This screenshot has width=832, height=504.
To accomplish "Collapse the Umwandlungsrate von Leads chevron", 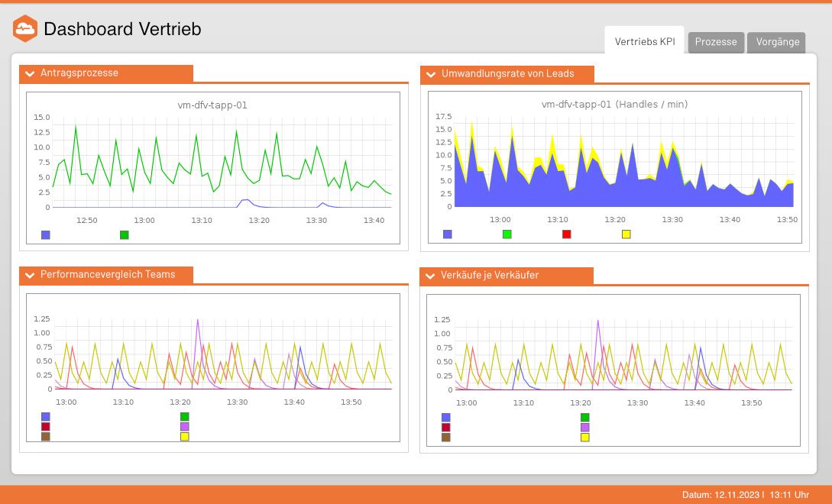I will (431, 74).
